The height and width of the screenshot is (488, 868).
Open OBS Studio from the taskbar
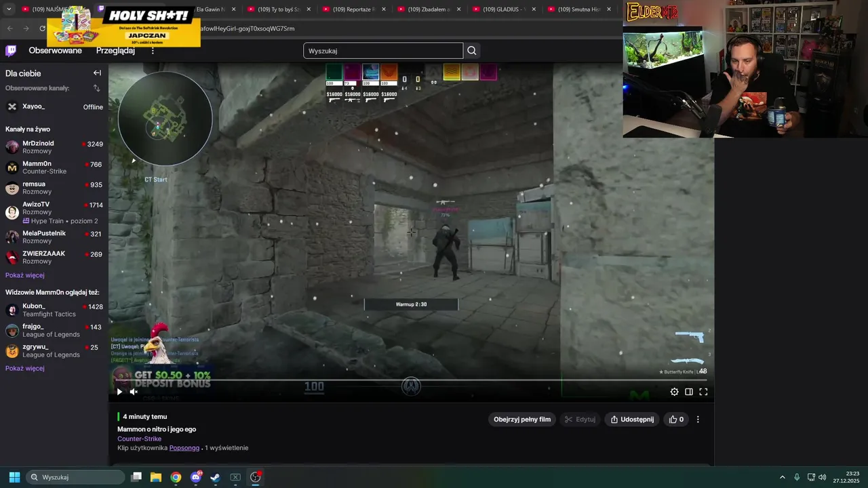click(x=255, y=477)
